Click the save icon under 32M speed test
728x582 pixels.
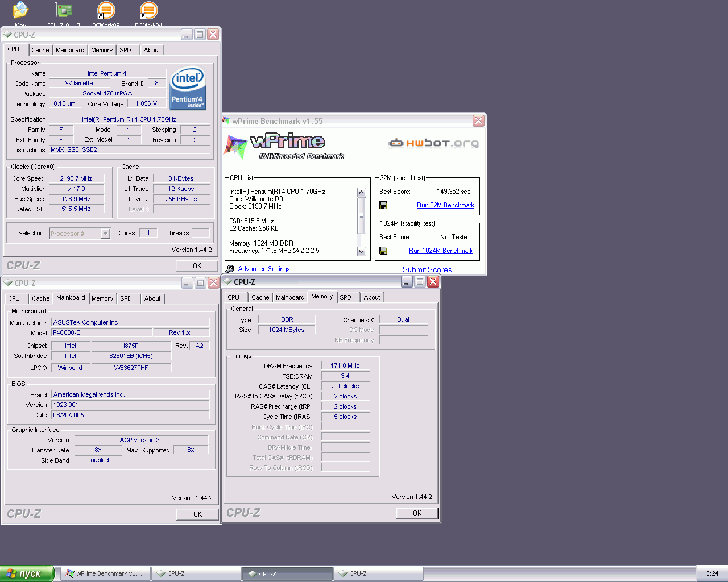383,205
